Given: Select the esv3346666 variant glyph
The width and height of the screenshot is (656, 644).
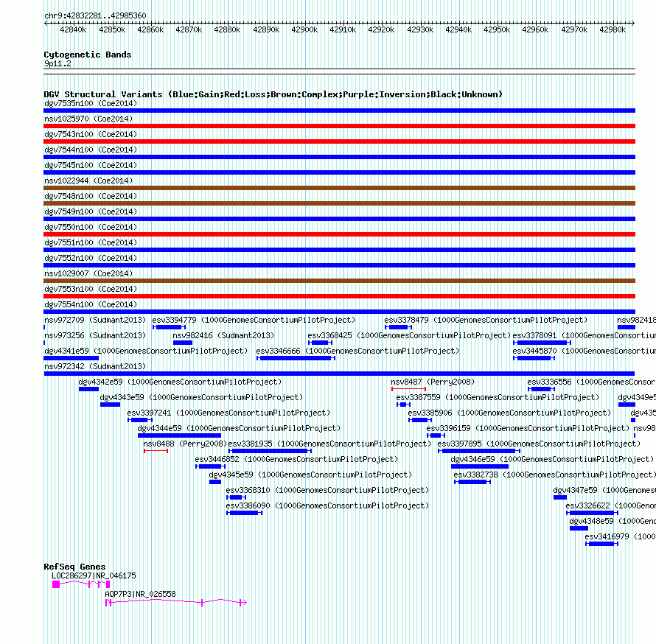Looking at the screenshot, I should point(296,358).
